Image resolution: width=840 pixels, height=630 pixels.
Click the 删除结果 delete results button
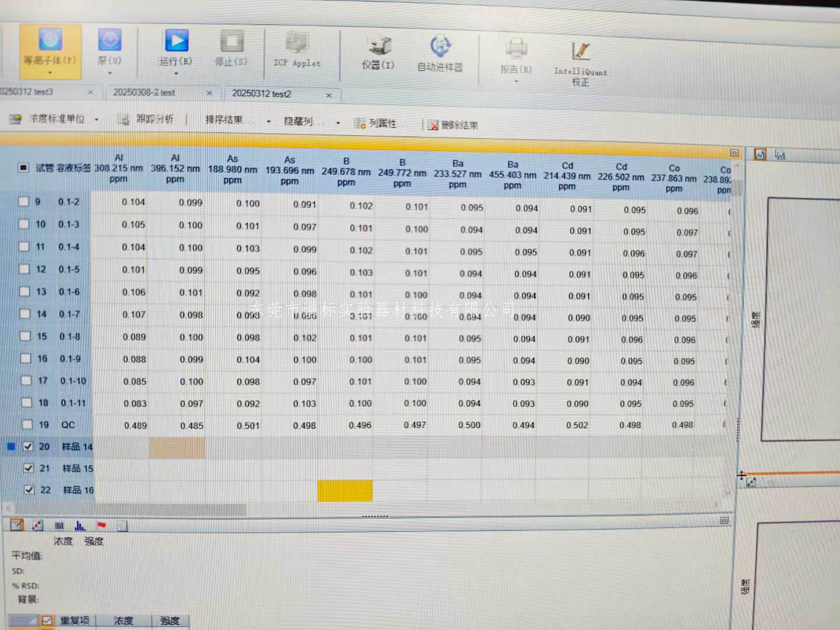coord(453,125)
